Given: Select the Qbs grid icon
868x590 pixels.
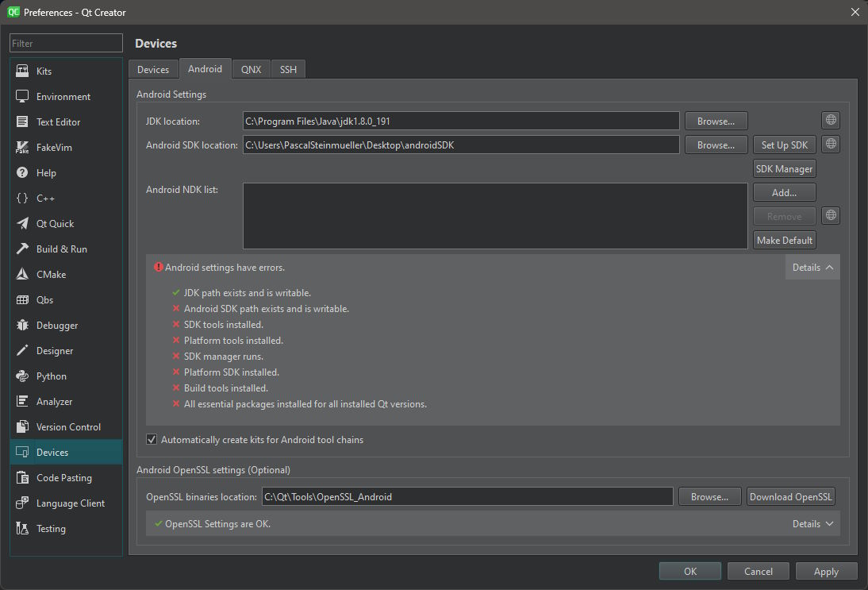Looking at the screenshot, I should (x=22, y=299).
